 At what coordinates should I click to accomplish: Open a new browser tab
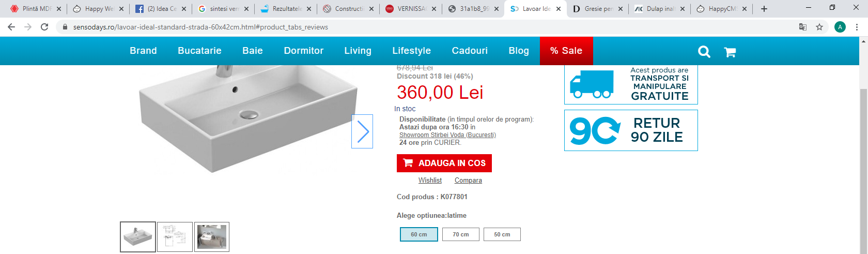[x=764, y=9]
